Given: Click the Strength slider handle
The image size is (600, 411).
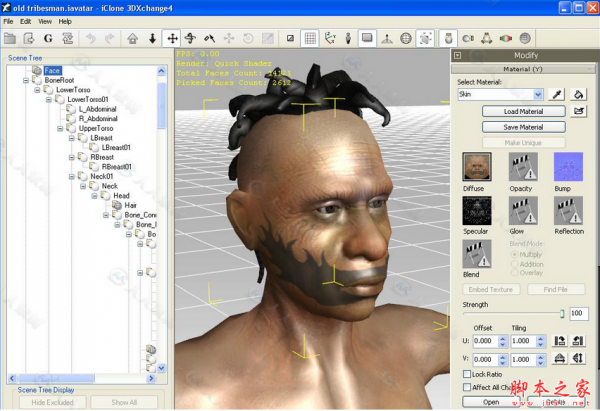Looking at the screenshot, I should click(562, 314).
